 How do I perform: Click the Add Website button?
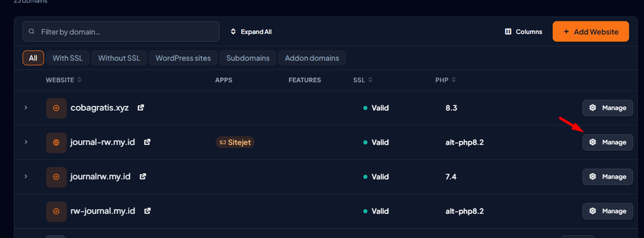pyautogui.click(x=591, y=31)
